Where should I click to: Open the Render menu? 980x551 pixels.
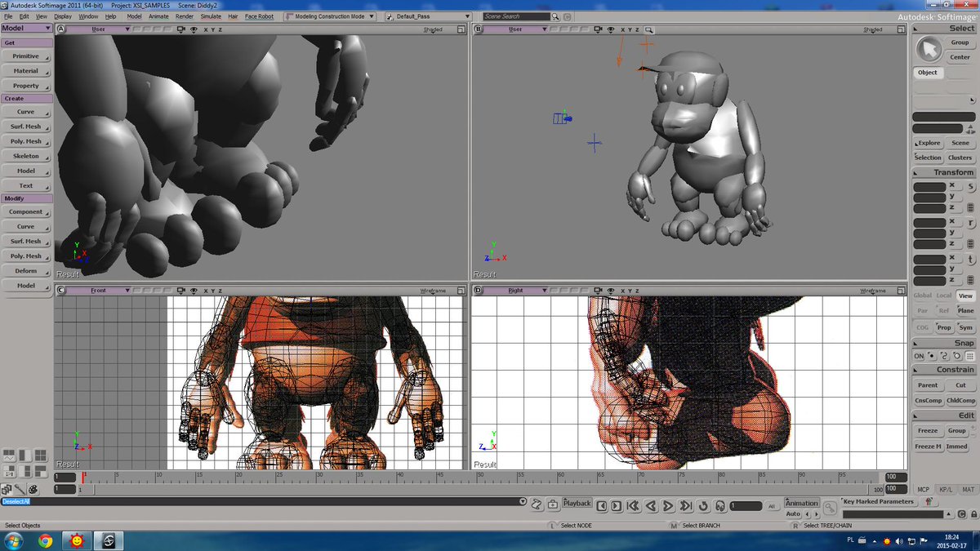click(185, 16)
